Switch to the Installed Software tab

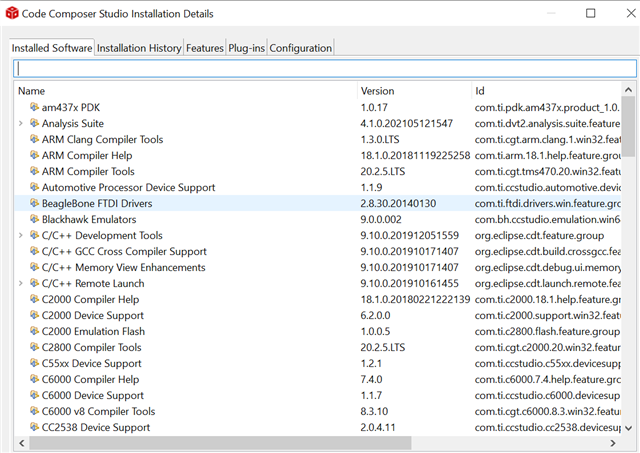pyautogui.click(x=52, y=48)
